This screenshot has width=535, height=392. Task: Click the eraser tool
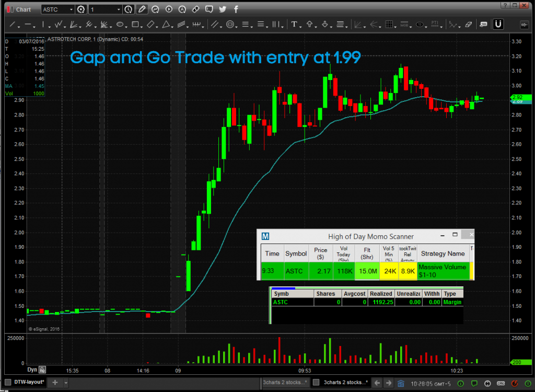(469, 24)
